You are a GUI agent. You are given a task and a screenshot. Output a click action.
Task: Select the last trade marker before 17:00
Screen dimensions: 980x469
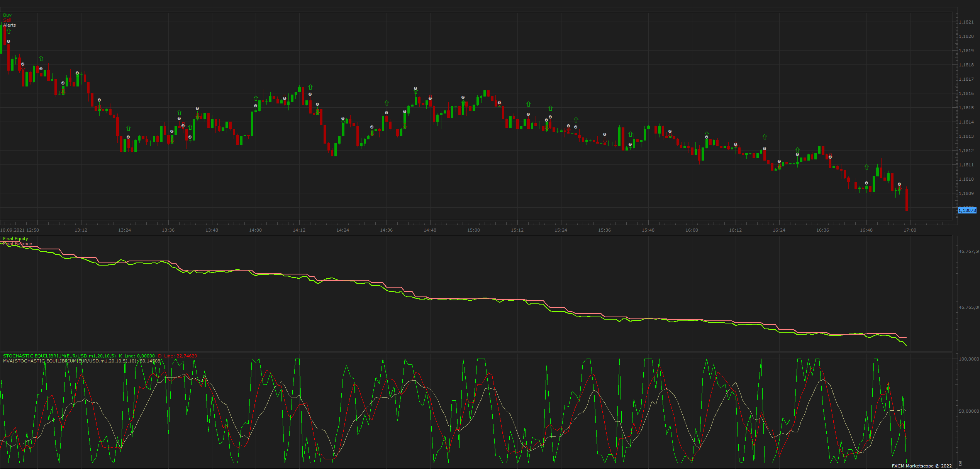899,184
